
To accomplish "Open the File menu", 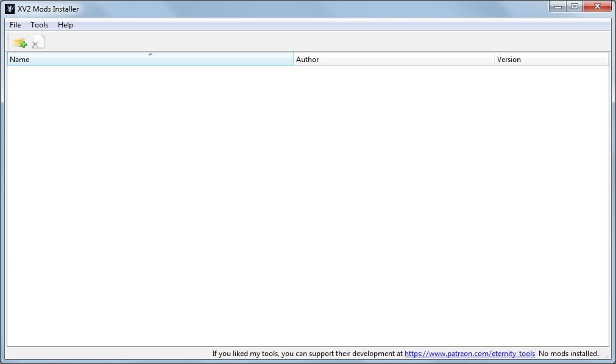I will pyautogui.click(x=15, y=25).
